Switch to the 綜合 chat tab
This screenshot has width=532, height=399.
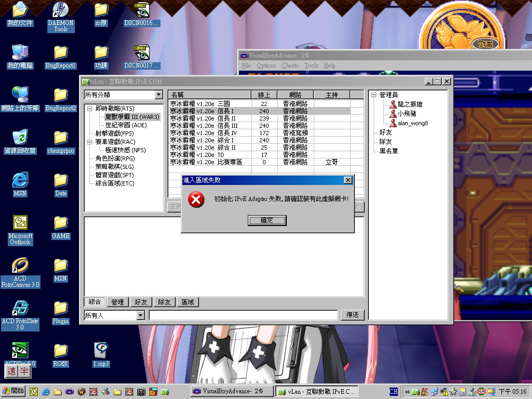95,302
